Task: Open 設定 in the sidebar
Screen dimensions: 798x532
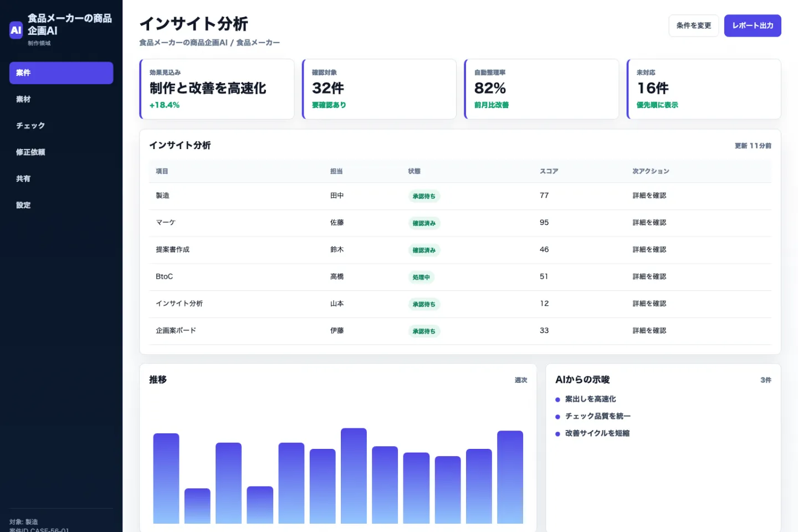Action: (x=61, y=205)
